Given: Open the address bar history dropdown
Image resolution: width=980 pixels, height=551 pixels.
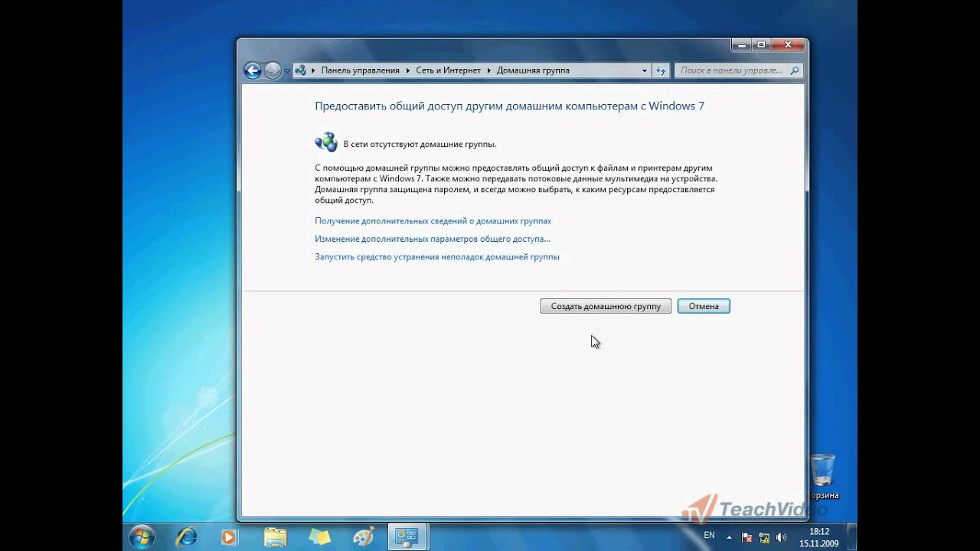Looking at the screenshot, I should [x=645, y=70].
